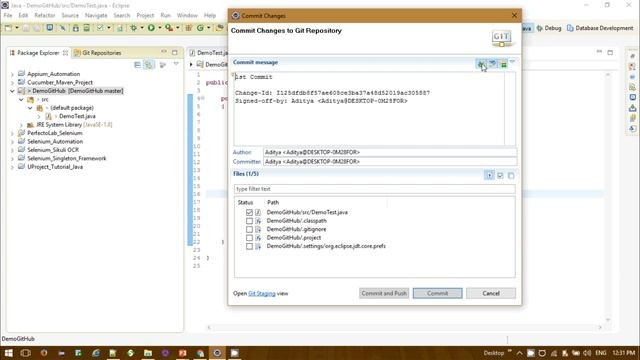Click Show untracked files icon in Files header

click(x=489, y=176)
